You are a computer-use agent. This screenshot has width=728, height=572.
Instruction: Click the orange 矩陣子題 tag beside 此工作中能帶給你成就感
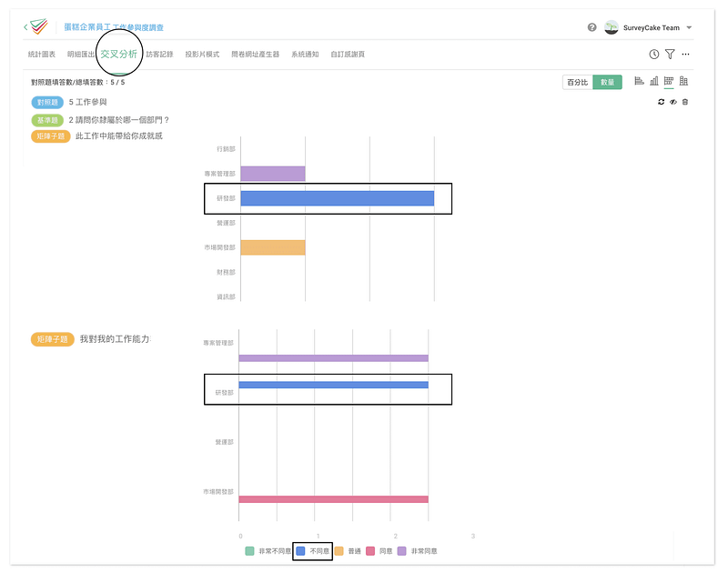coord(51,135)
